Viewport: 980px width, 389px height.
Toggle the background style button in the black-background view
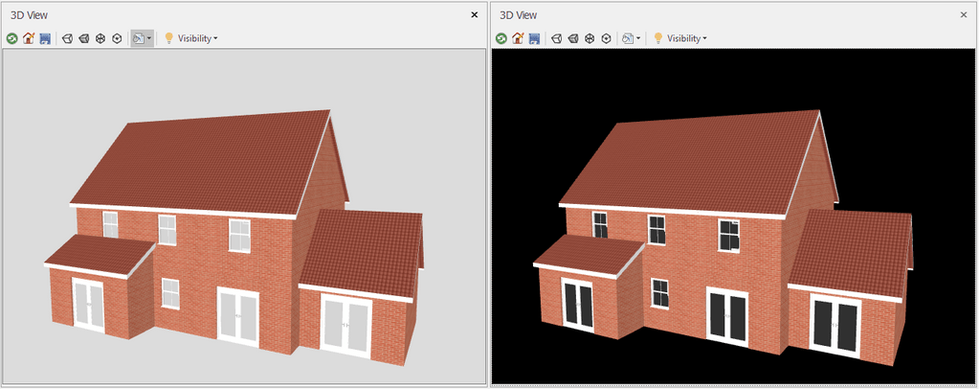[x=627, y=38]
